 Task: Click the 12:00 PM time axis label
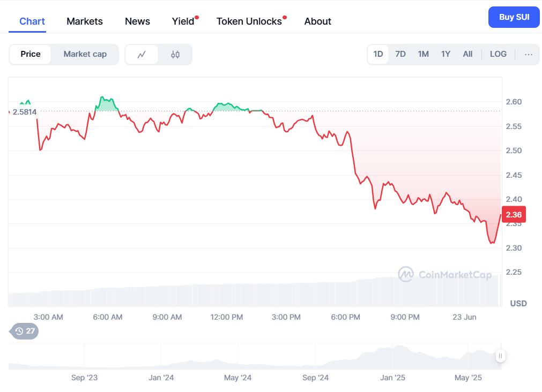coord(226,317)
